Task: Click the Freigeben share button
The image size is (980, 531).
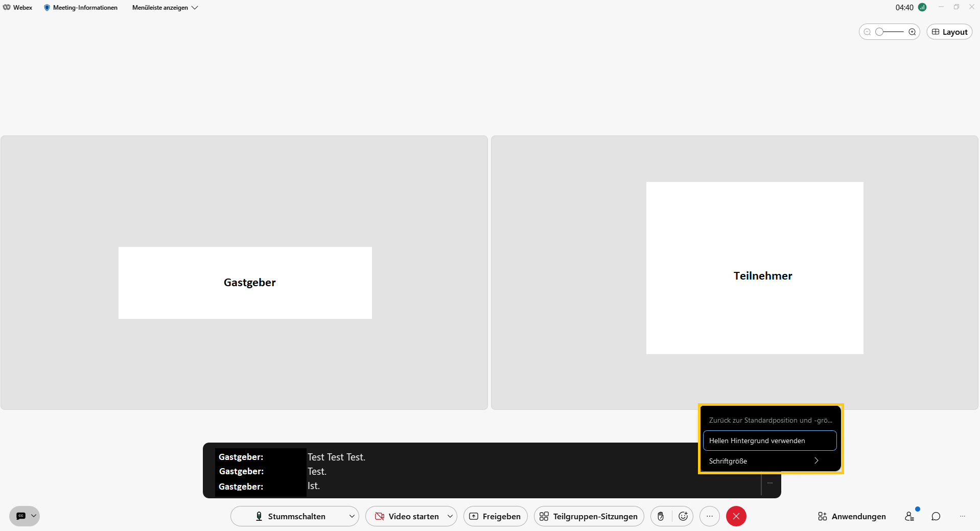Action: (x=495, y=516)
